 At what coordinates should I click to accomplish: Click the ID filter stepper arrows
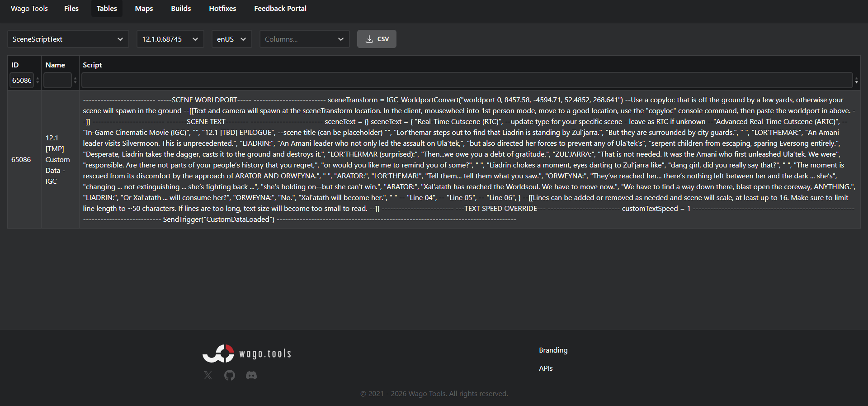click(x=38, y=80)
